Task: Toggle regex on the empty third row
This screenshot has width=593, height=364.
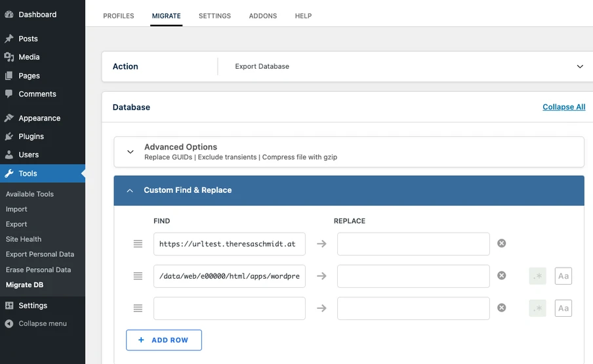Action: tap(537, 308)
